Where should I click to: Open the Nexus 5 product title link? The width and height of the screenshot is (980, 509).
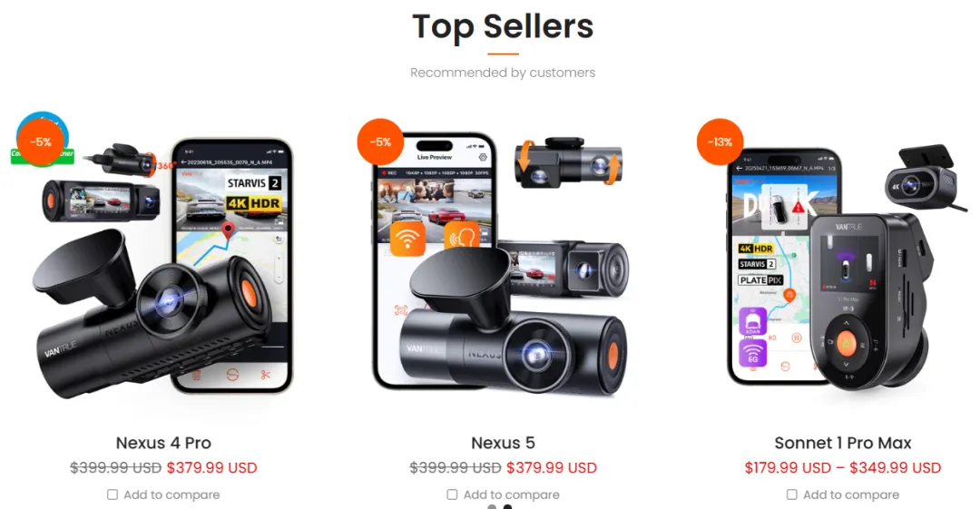tap(503, 443)
